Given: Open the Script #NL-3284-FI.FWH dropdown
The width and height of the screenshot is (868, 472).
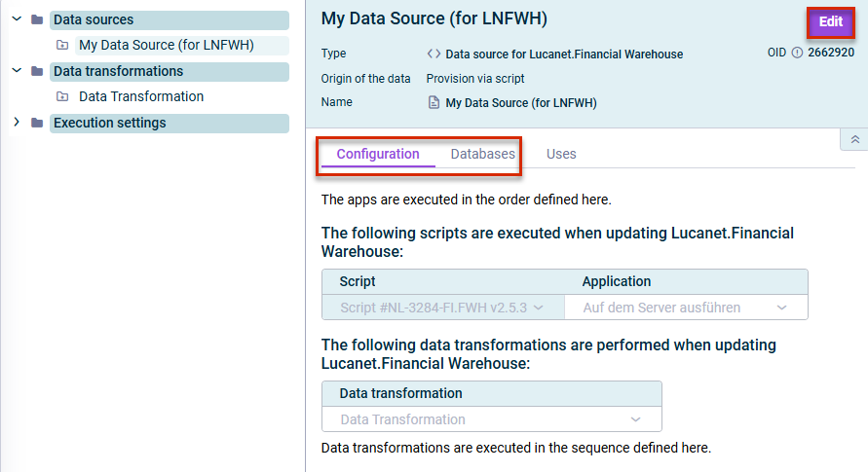Looking at the screenshot, I should 443,308.
